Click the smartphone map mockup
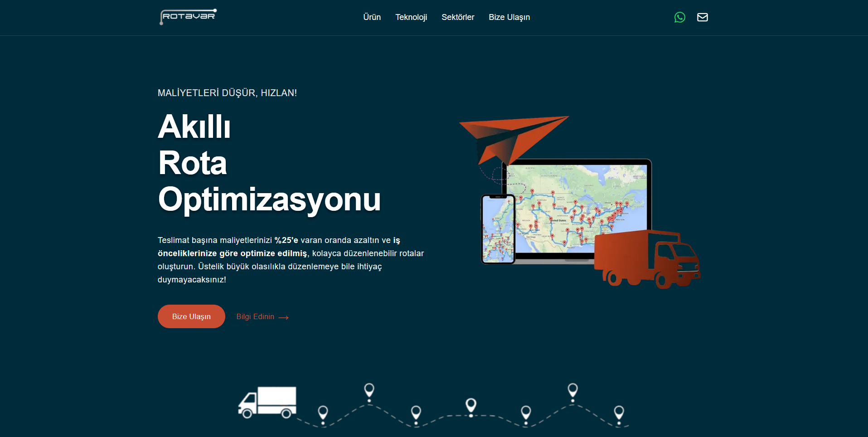868x437 pixels. coord(498,229)
